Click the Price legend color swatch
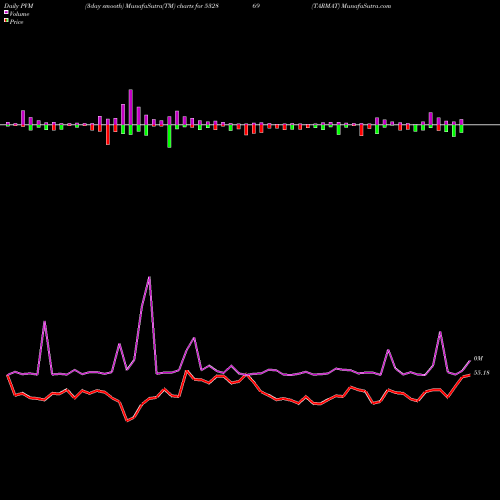The height and width of the screenshot is (500, 500). 6,21
